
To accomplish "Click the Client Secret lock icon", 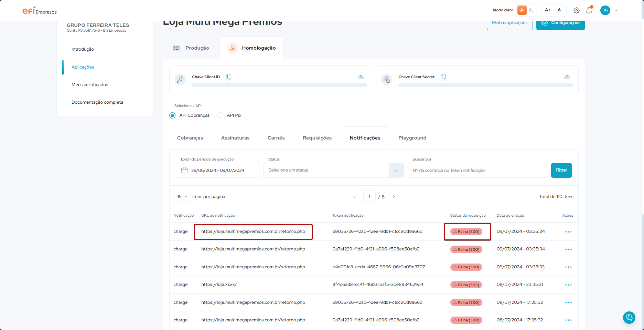I will pyautogui.click(x=387, y=79).
